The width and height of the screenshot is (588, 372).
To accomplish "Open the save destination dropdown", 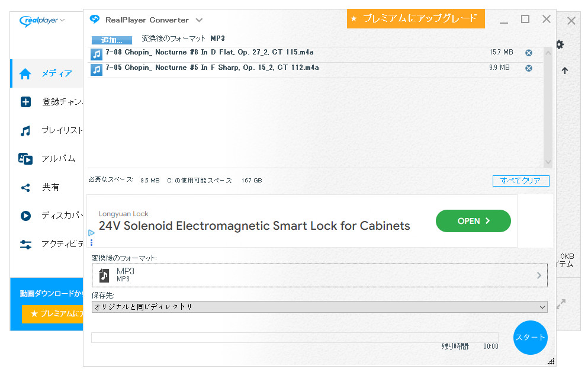I will (319, 307).
